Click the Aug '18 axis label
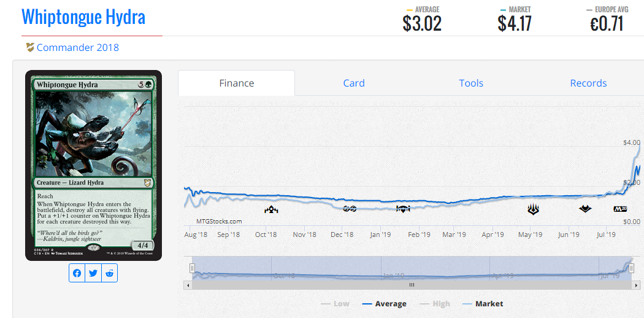Viewport: 644px width, 318px height. point(196,235)
